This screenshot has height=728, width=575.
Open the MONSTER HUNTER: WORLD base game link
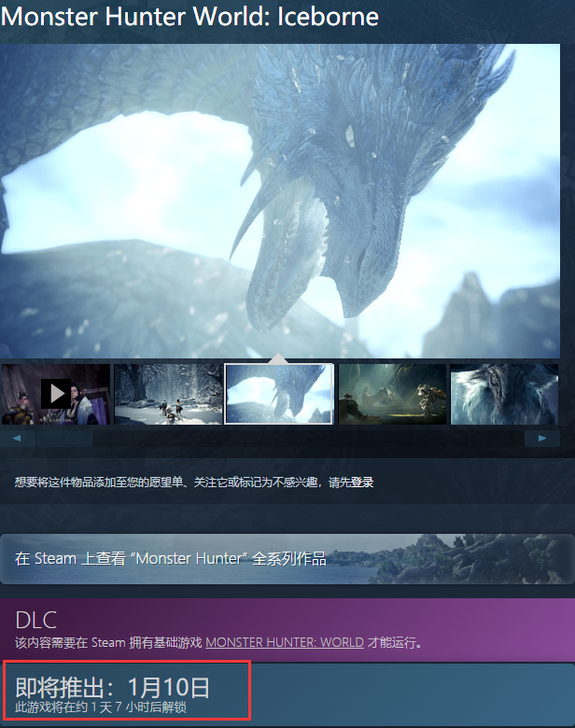click(285, 642)
